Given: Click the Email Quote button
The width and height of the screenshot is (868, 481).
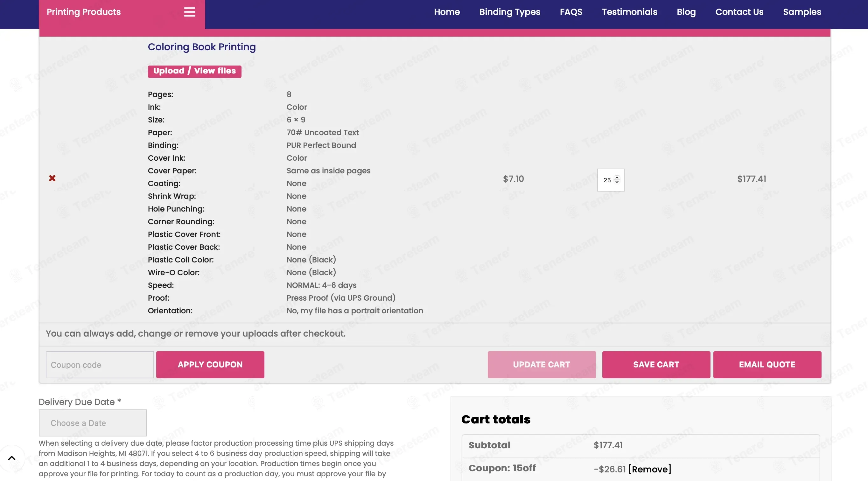Looking at the screenshot, I should (767, 365).
